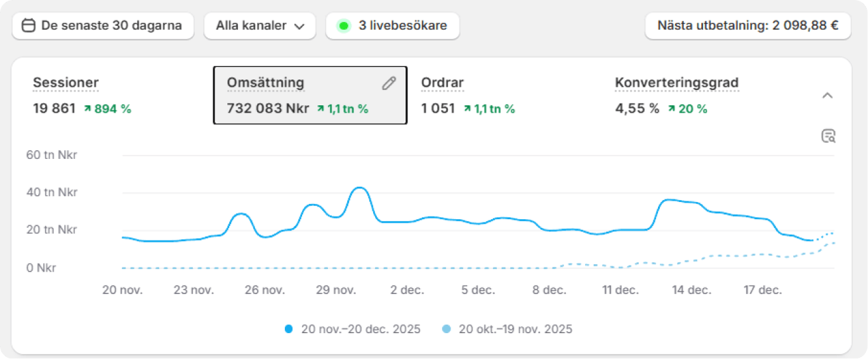Switch to the Ordrar metric tab

pyautogui.click(x=442, y=83)
